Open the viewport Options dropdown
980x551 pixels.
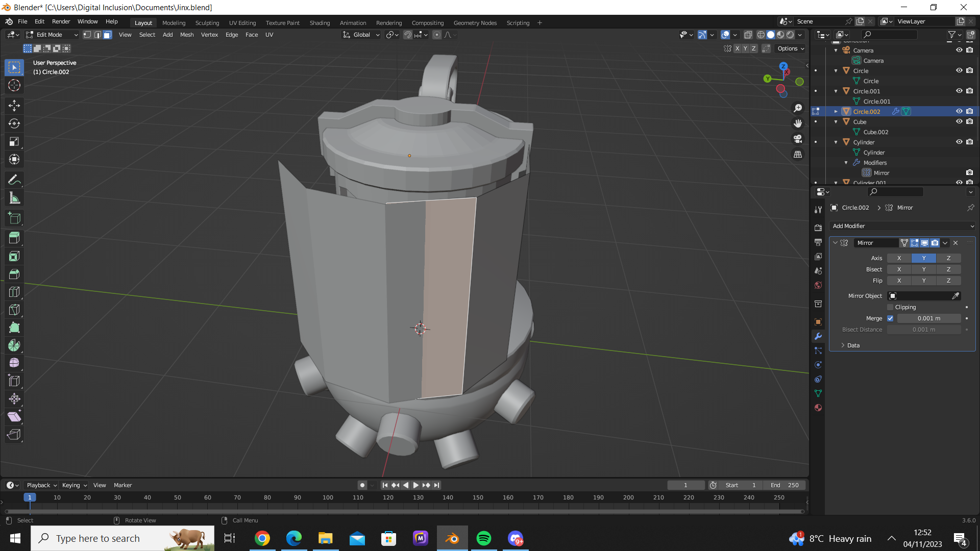pos(791,48)
